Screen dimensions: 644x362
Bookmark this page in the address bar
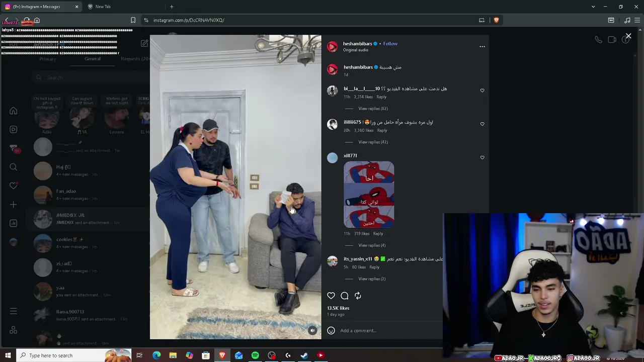(x=133, y=20)
